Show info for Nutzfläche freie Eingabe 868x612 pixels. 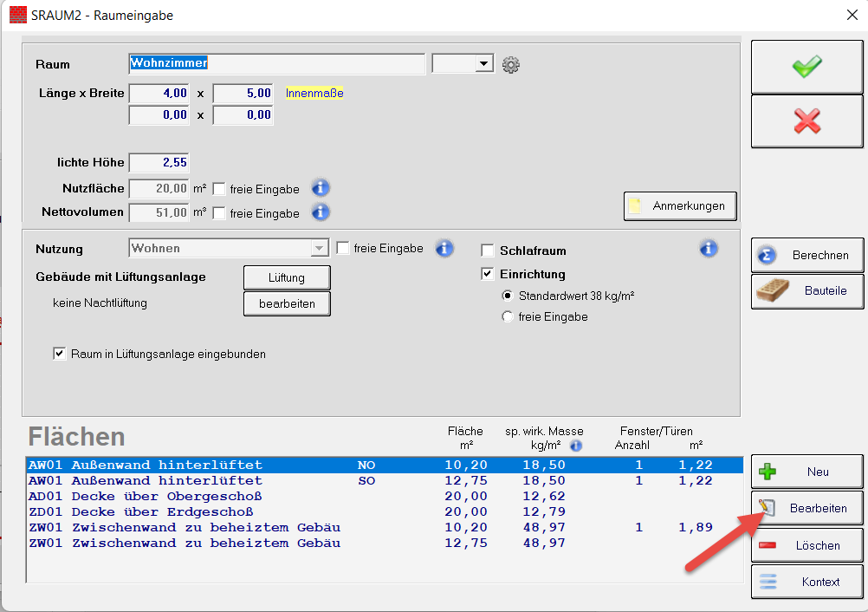point(321,188)
